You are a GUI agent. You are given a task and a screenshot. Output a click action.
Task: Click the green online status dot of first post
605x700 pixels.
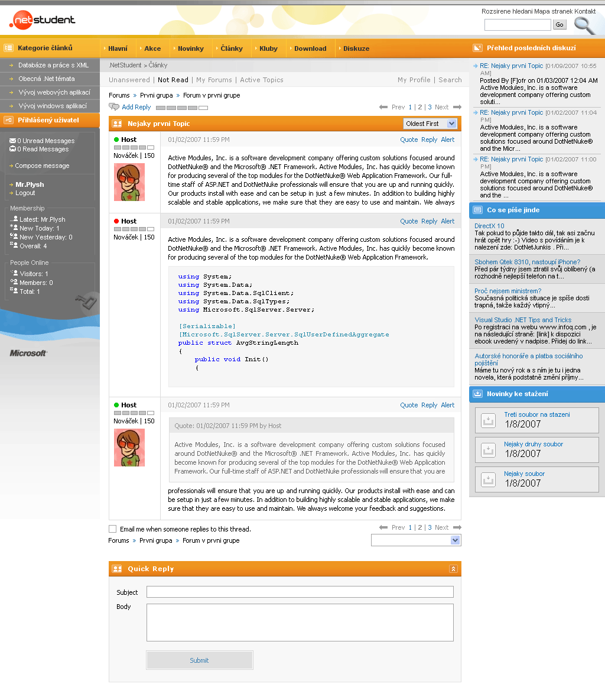tap(116, 140)
